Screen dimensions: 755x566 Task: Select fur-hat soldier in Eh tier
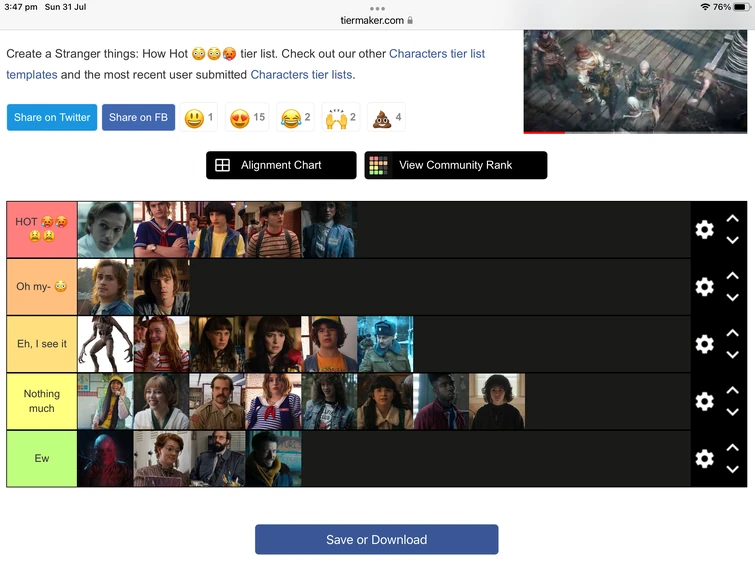(385, 344)
